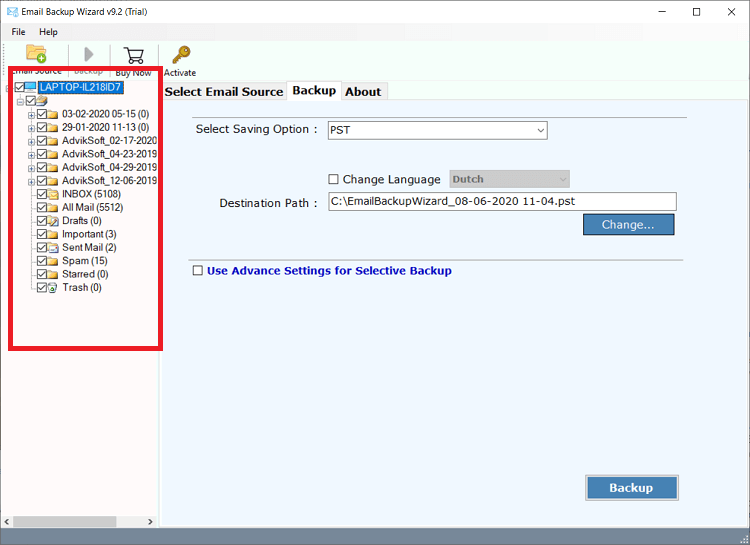750x545 pixels.
Task: Click the Starred folder icon
Action: tap(53, 275)
